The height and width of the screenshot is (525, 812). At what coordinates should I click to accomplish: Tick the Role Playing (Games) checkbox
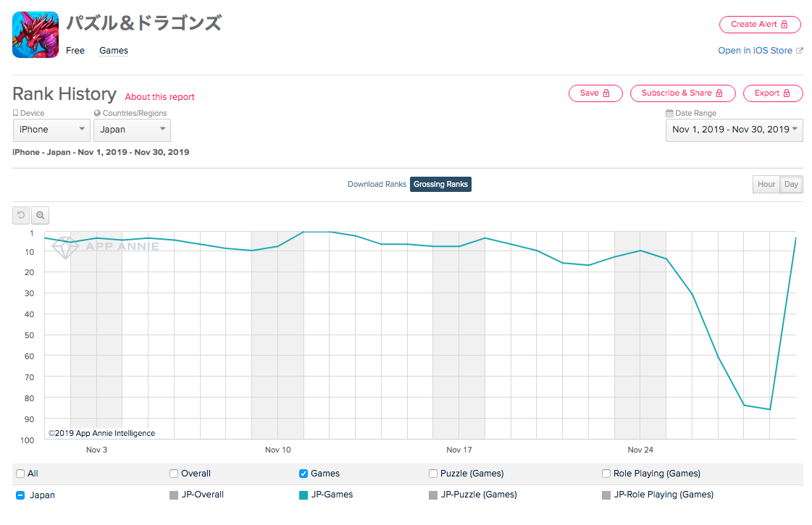(606, 474)
